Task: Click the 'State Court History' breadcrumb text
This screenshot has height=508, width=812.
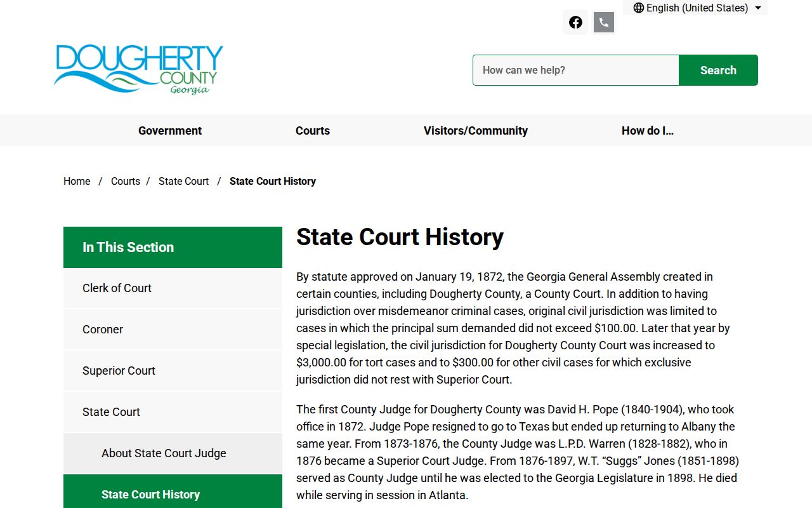Action: [273, 181]
